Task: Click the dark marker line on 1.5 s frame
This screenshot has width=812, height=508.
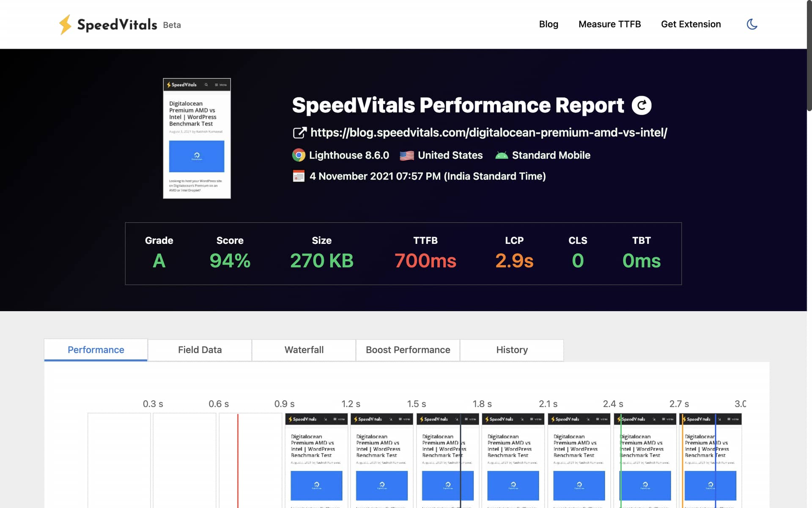Action: click(x=461, y=461)
